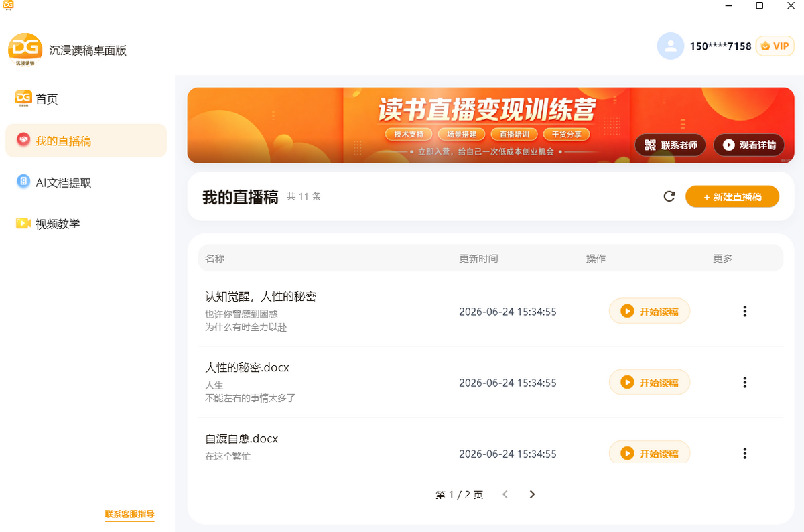
Task: Click the 第 1 / 2 页 page indicator
Action: point(459,495)
